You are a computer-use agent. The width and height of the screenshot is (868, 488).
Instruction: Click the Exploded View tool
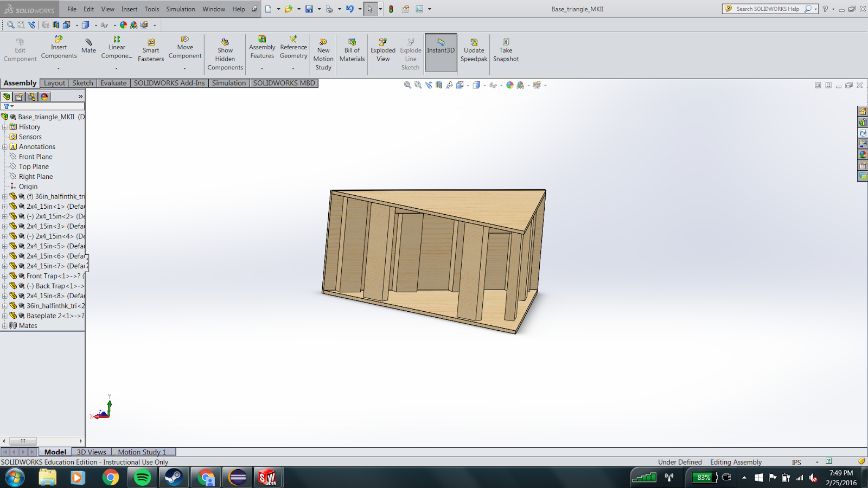pos(383,50)
